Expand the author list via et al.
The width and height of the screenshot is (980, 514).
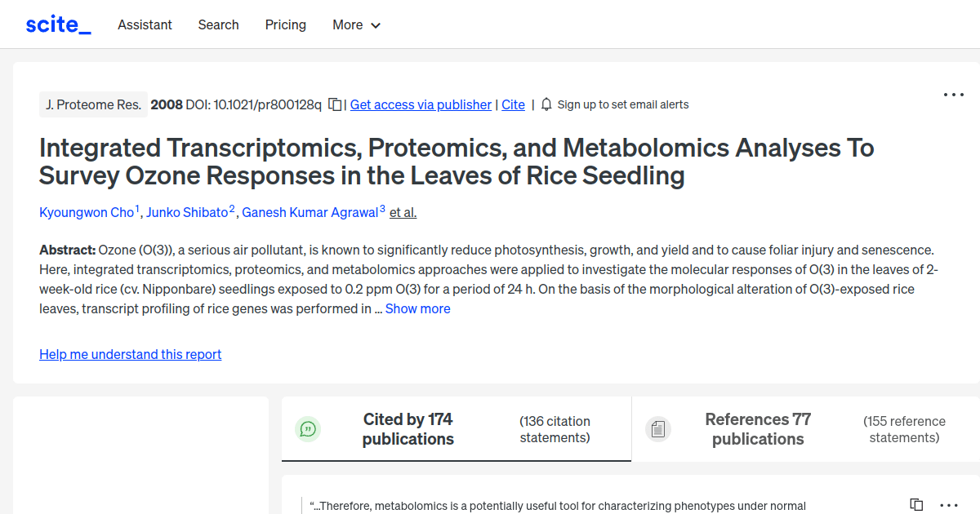[x=403, y=212]
